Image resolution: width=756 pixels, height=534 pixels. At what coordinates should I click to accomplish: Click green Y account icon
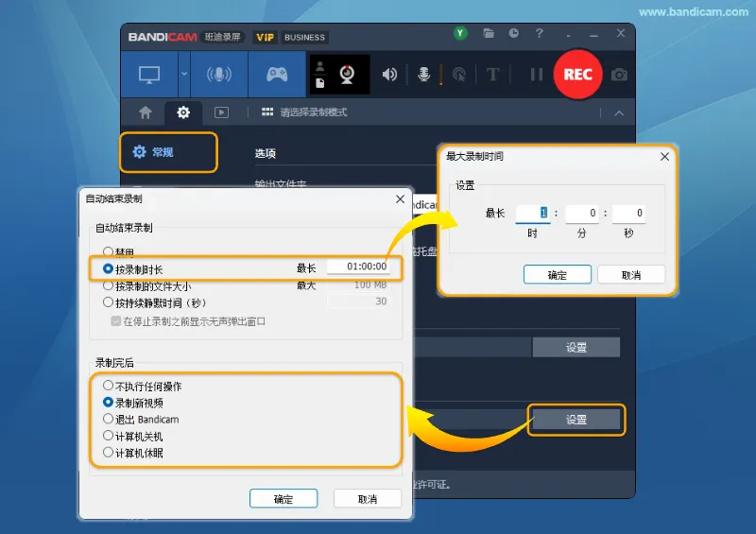point(460,33)
